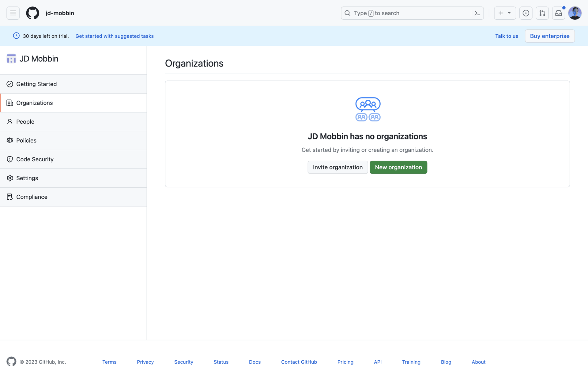
Task: Click the search magnifier icon
Action: (347, 13)
